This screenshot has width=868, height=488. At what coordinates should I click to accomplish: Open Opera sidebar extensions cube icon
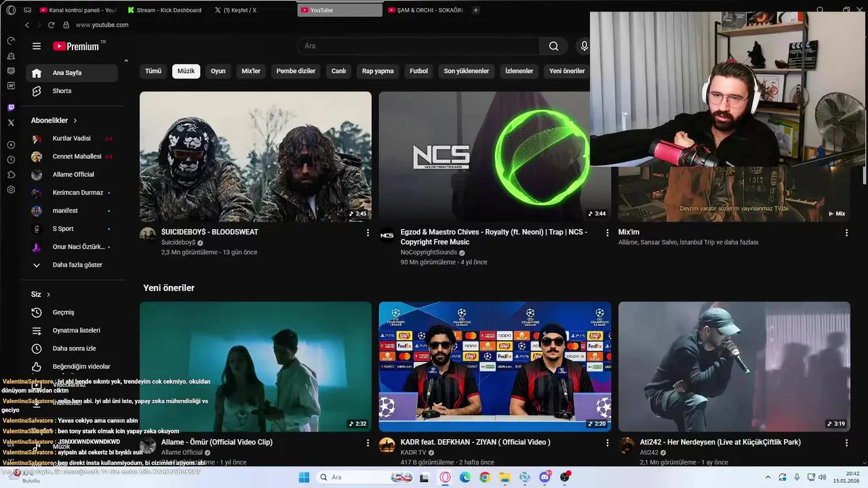[x=11, y=175]
